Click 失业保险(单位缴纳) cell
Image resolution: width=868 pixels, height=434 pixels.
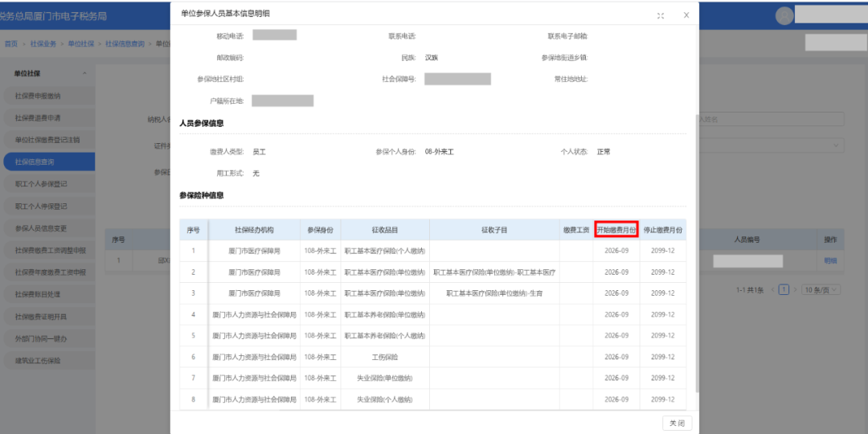pyautogui.click(x=385, y=378)
